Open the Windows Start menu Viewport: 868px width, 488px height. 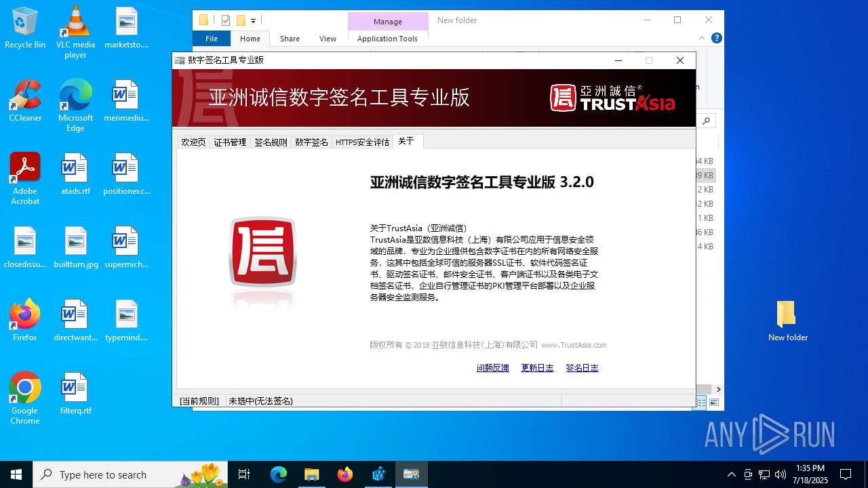[x=16, y=474]
